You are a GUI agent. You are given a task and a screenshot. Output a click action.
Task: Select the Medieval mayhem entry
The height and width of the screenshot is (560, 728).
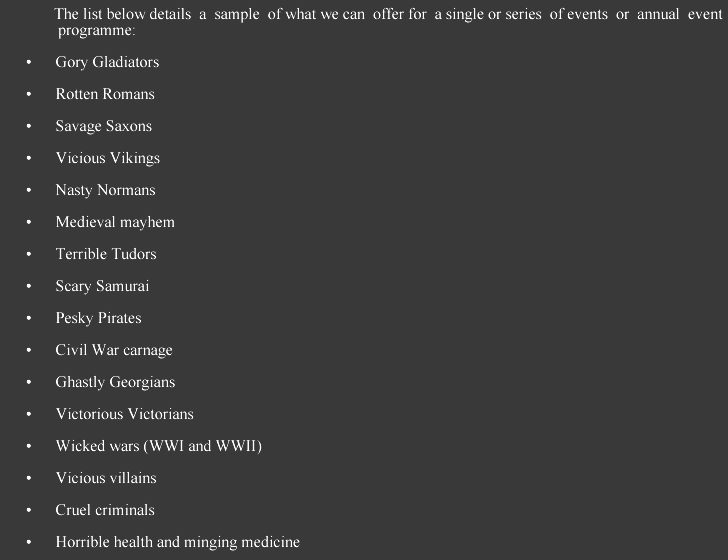(115, 222)
